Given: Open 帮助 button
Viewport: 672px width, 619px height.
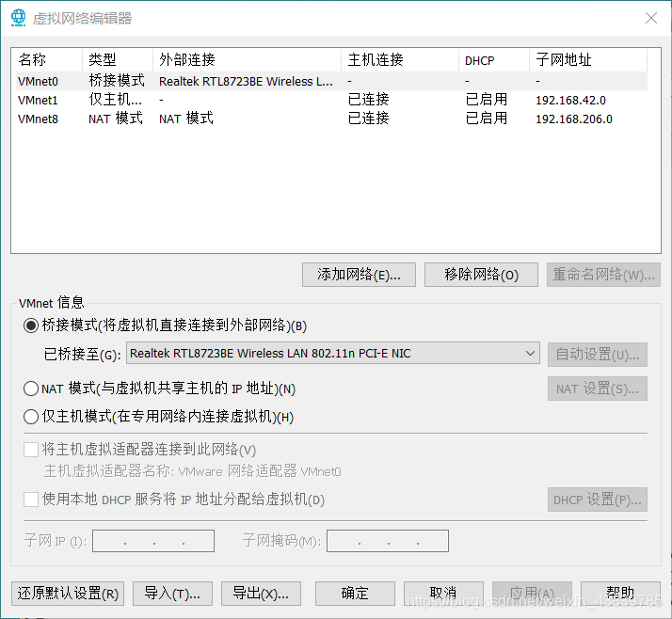Looking at the screenshot, I should click(620, 594).
